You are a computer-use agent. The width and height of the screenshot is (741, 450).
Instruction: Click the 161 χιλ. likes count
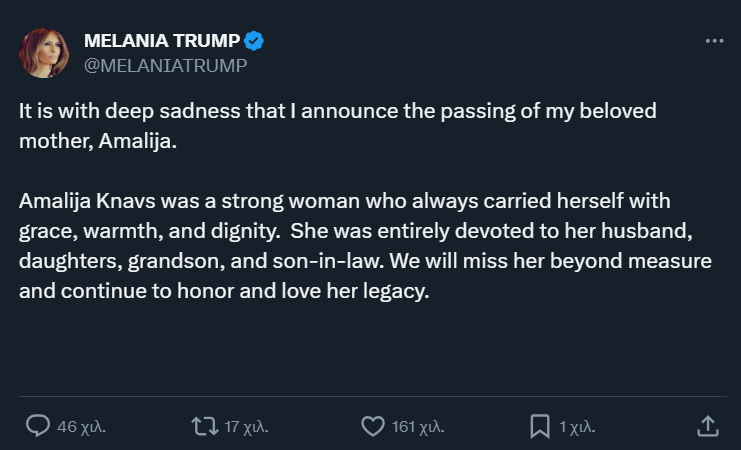[418, 427]
